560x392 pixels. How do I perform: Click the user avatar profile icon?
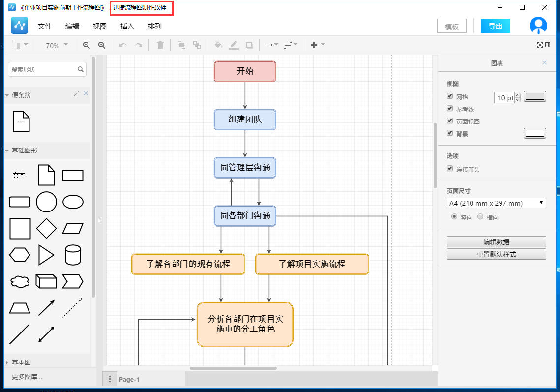click(538, 26)
